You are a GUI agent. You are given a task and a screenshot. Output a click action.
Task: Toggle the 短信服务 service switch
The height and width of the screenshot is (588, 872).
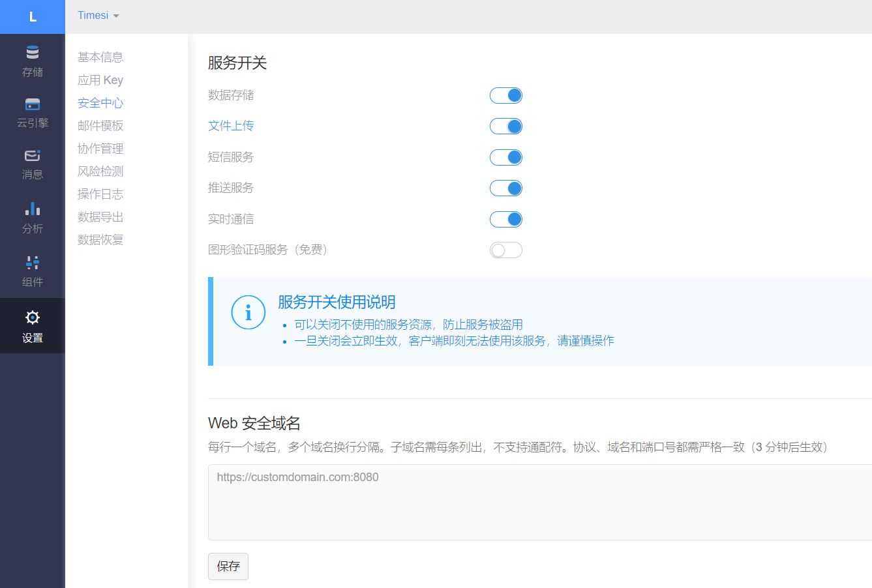(x=506, y=157)
